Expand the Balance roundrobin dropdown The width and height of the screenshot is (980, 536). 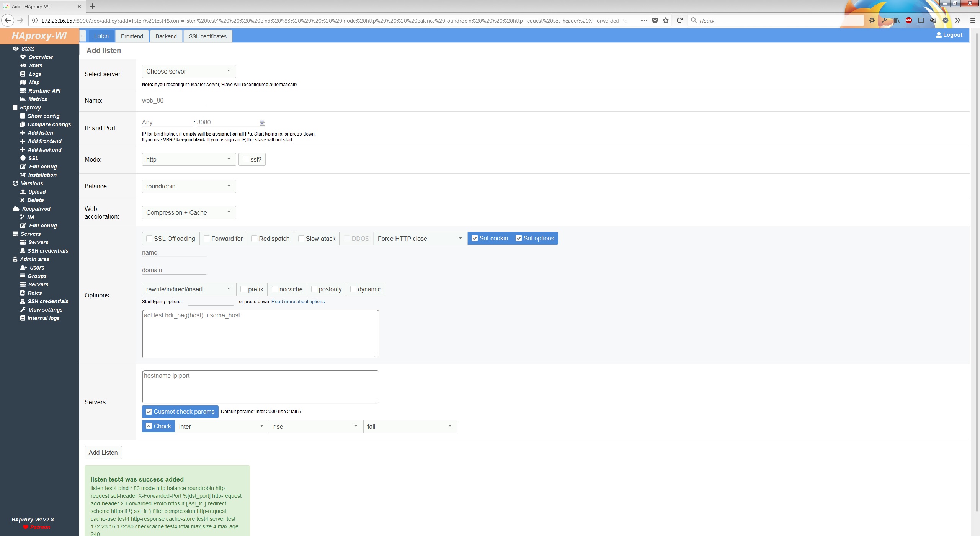point(189,186)
